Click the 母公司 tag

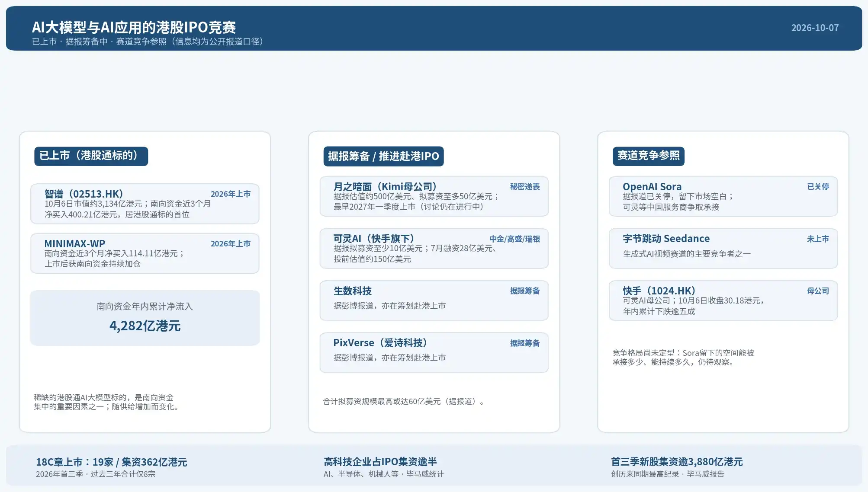pyautogui.click(x=818, y=291)
